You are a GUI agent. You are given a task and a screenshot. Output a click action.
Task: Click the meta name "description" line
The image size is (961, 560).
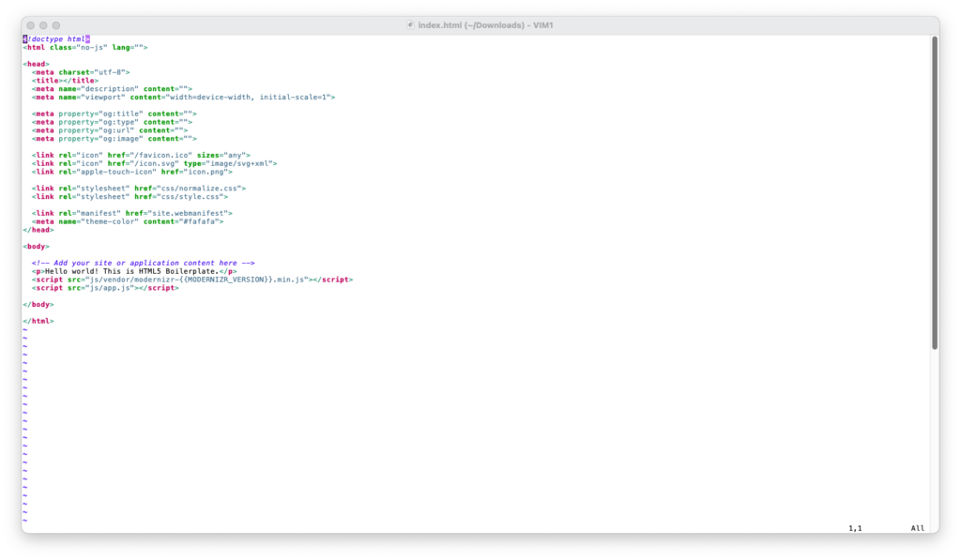coord(113,89)
